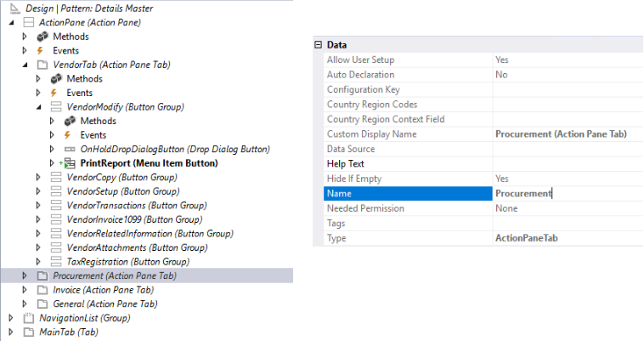Click the Name property value field
The height and width of the screenshot is (341, 644).
[x=564, y=194]
